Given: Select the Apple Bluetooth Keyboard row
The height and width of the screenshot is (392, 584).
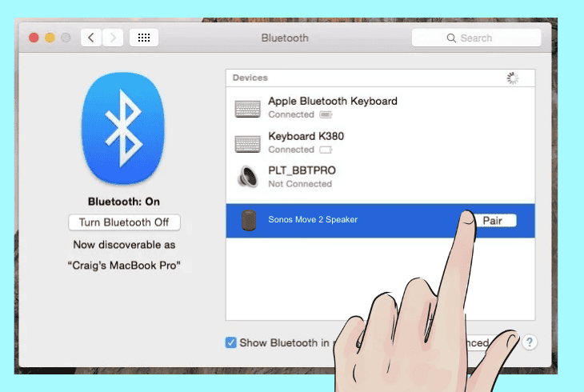Looking at the screenshot, I should coord(380,108).
